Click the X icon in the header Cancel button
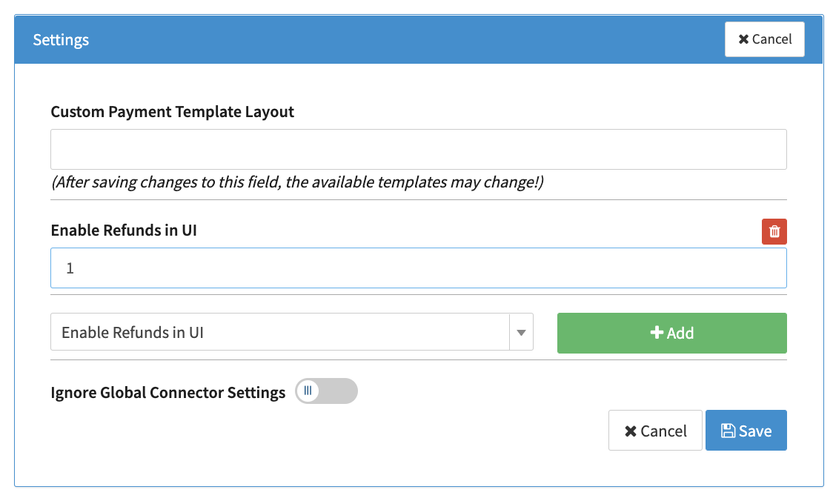The image size is (833, 504). pos(743,39)
